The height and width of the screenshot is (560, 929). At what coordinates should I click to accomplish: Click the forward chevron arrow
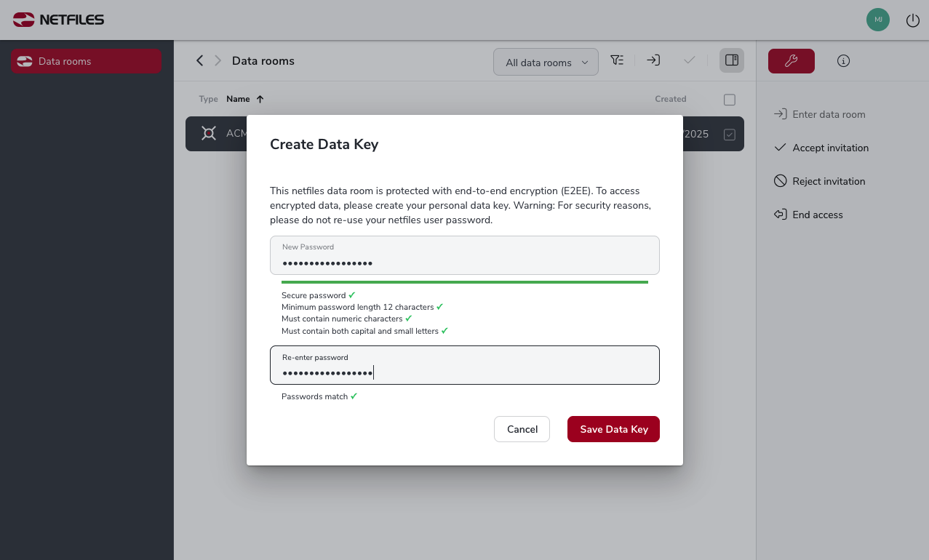[218, 60]
